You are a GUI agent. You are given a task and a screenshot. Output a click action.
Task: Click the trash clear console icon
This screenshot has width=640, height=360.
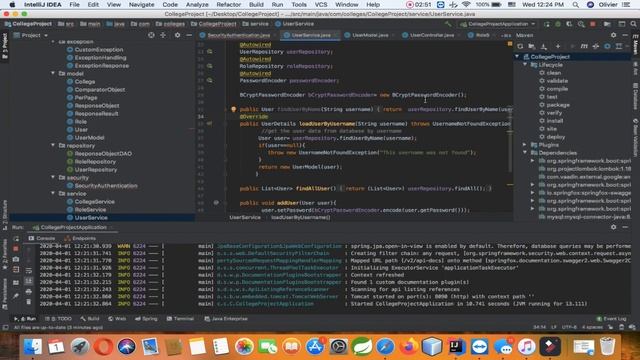point(29,302)
